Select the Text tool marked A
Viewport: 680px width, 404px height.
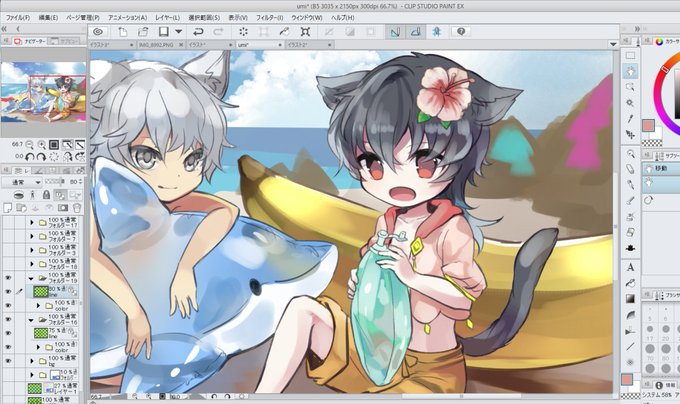630,267
